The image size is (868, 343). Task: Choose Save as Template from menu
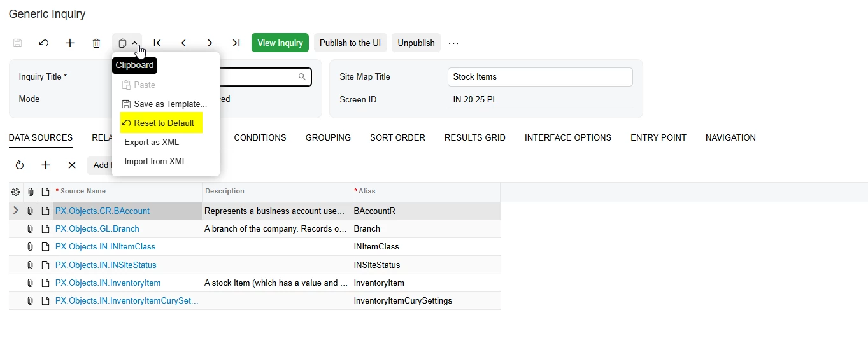click(x=165, y=104)
